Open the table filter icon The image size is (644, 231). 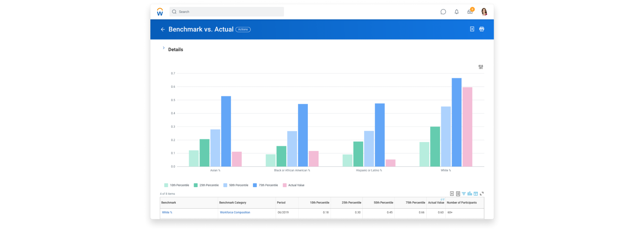(464, 194)
